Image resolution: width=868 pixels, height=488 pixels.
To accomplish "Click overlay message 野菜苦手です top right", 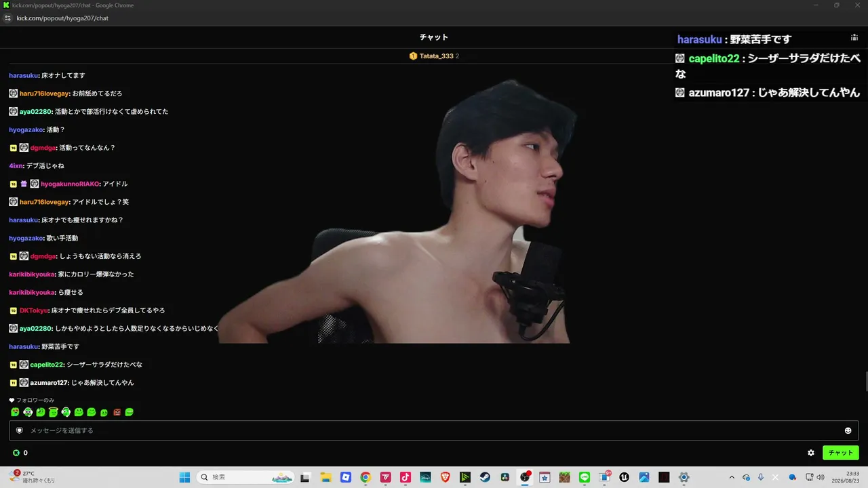I will [760, 39].
